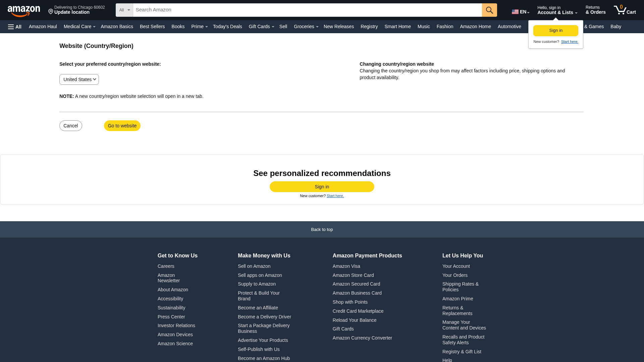Click Go to website button
The height and width of the screenshot is (362, 644).
pos(122,126)
